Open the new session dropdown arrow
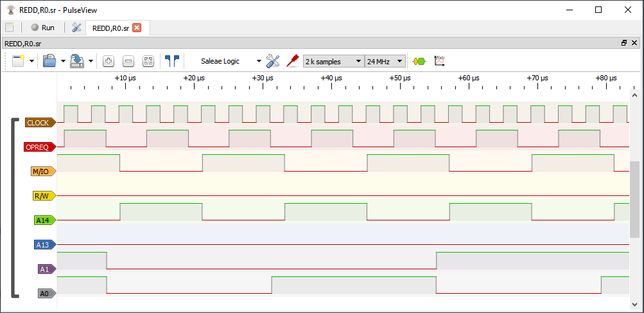This screenshot has height=313, width=644. click(31, 61)
